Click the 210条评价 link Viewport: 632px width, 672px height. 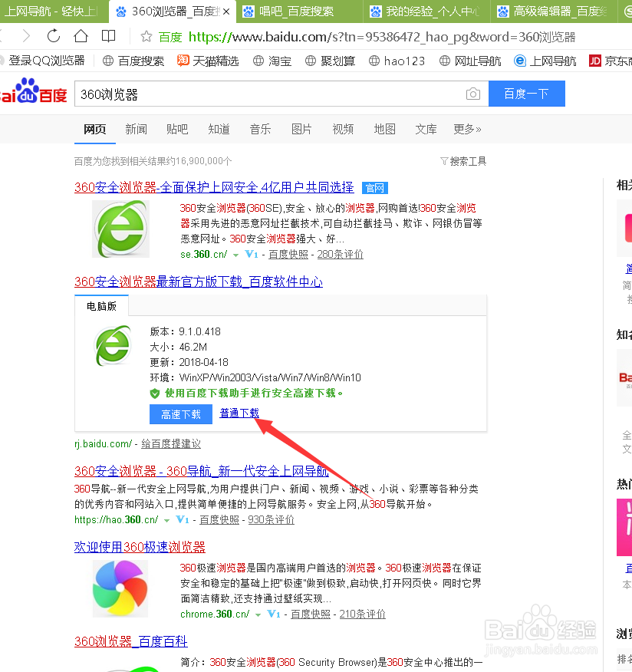coord(363,614)
